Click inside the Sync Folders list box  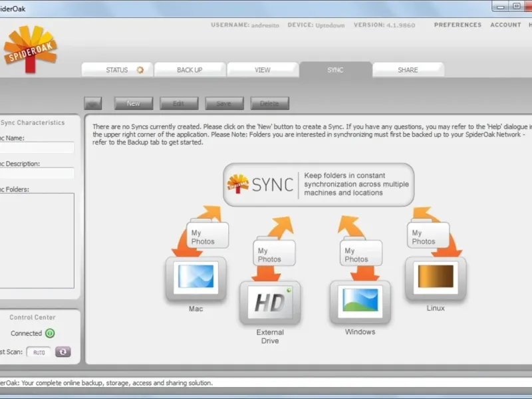pos(37,241)
